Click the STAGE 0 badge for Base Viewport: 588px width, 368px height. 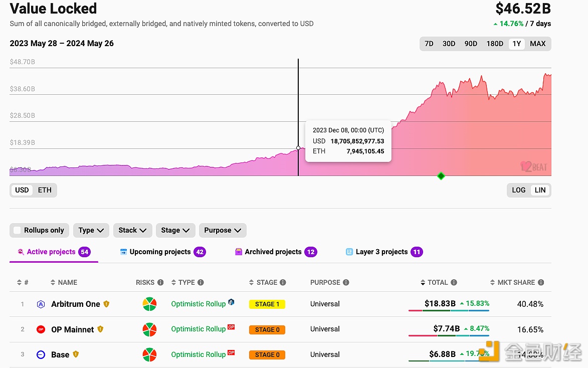tap(267, 355)
